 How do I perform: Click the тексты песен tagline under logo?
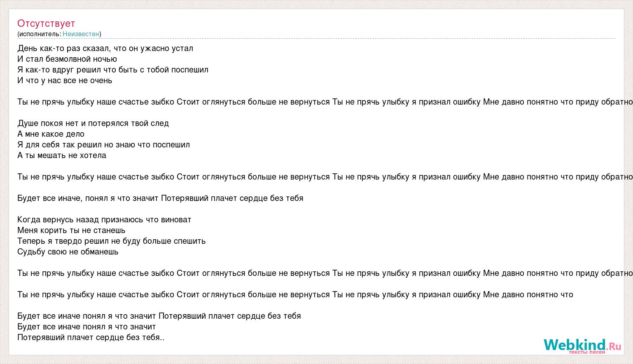pyautogui.click(x=587, y=352)
